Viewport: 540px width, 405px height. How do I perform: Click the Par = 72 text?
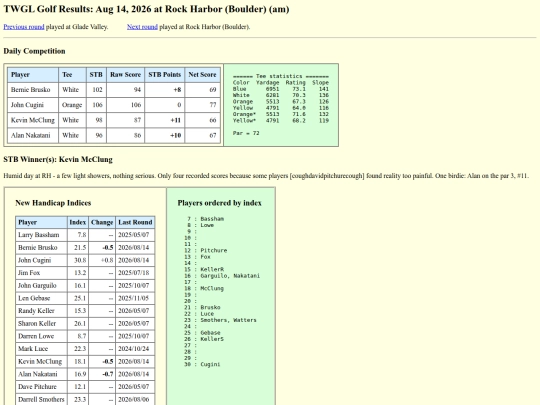(246, 133)
